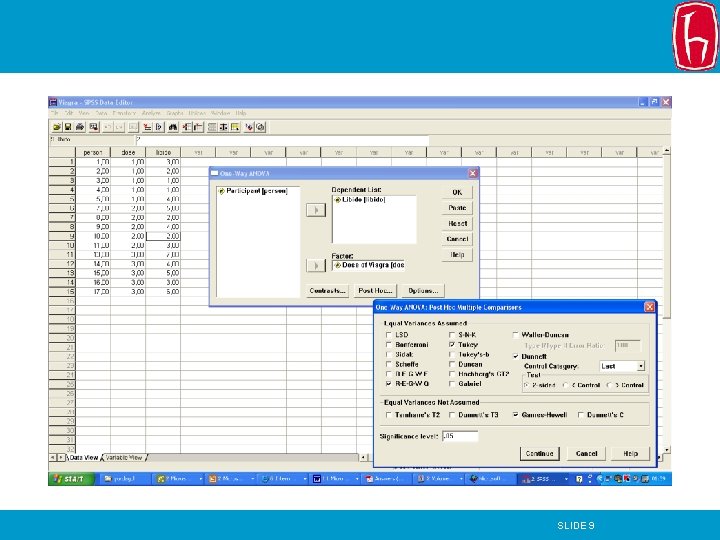Expand the SPSS taskbar group arrow
This screenshot has height=540, width=720.
[566, 479]
